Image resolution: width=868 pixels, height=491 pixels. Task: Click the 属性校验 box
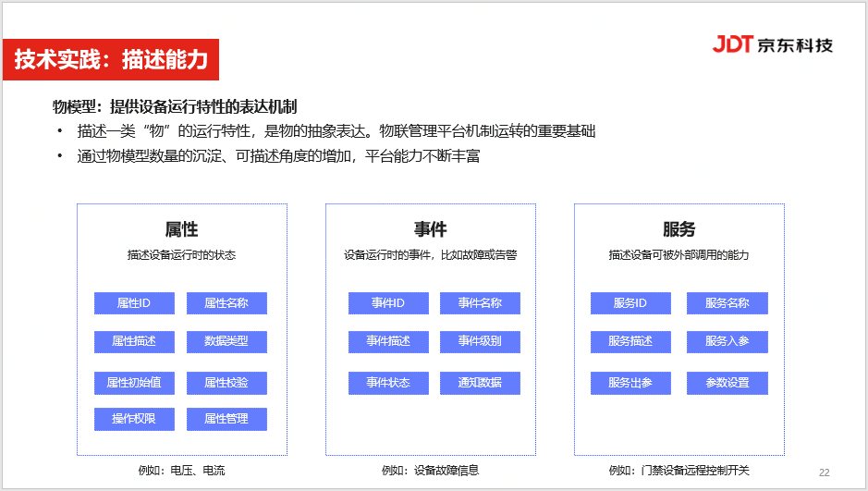coord(226,383)
